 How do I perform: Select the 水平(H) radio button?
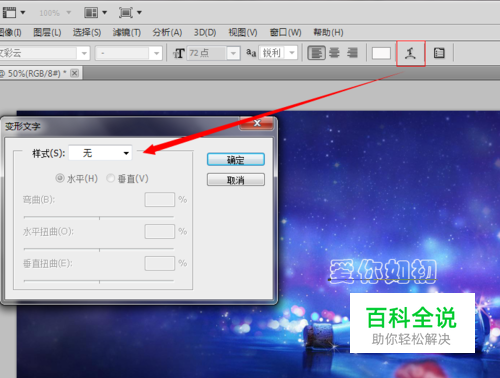60,178
